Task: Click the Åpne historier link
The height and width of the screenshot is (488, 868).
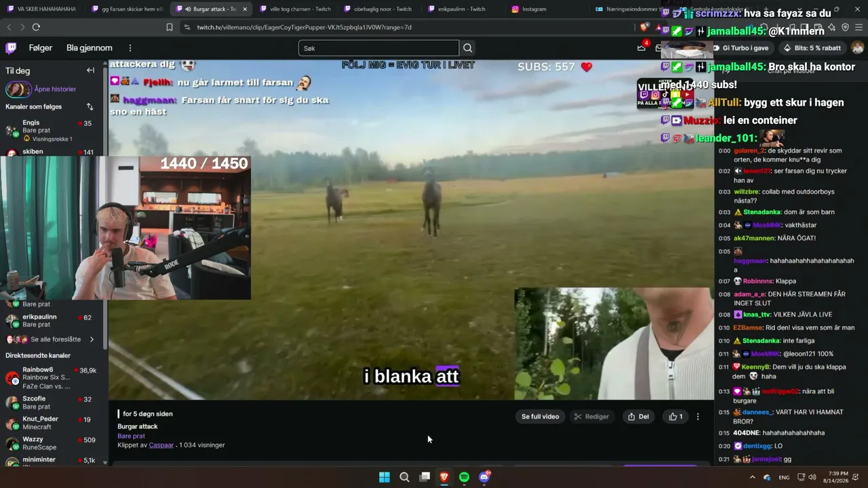Action: [x=55, y=89]
